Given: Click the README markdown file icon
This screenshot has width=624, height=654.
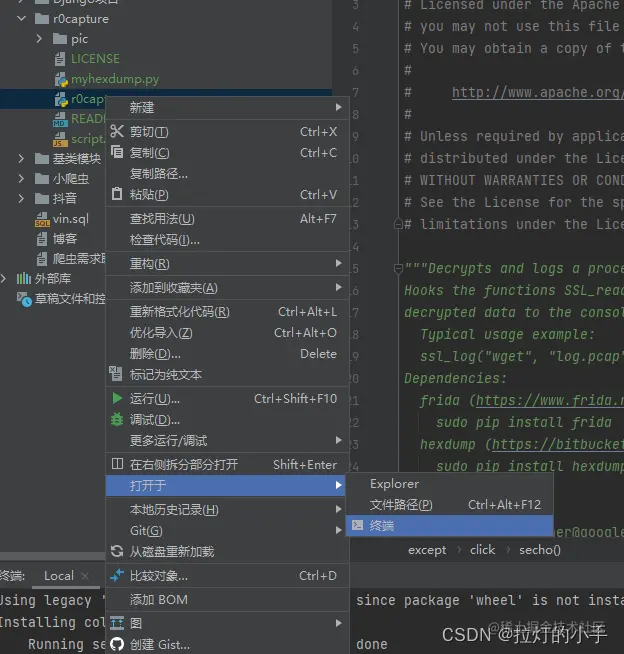Looking at the screenshot, I should pos(60,119).
